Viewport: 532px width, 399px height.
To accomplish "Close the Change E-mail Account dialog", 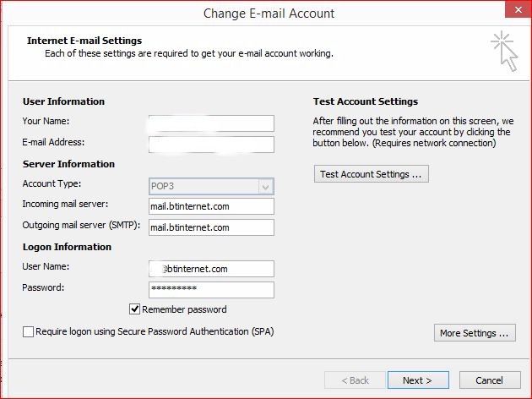I will point(518,9).
